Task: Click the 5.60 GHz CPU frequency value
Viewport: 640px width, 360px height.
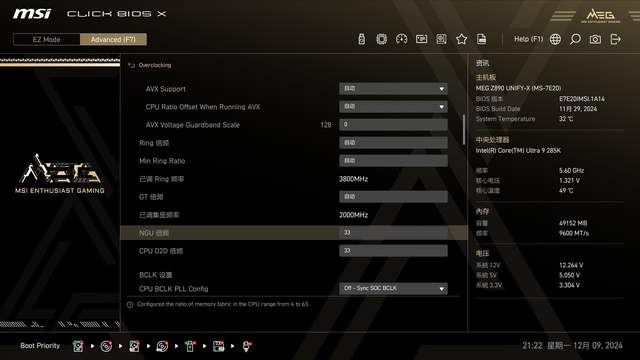Action: point(571,170)
